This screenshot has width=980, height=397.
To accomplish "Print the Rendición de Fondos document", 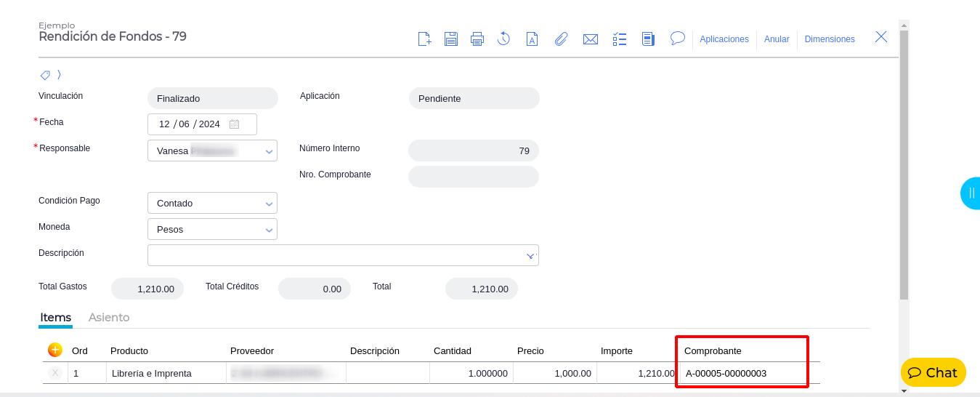I will (477, 39).
